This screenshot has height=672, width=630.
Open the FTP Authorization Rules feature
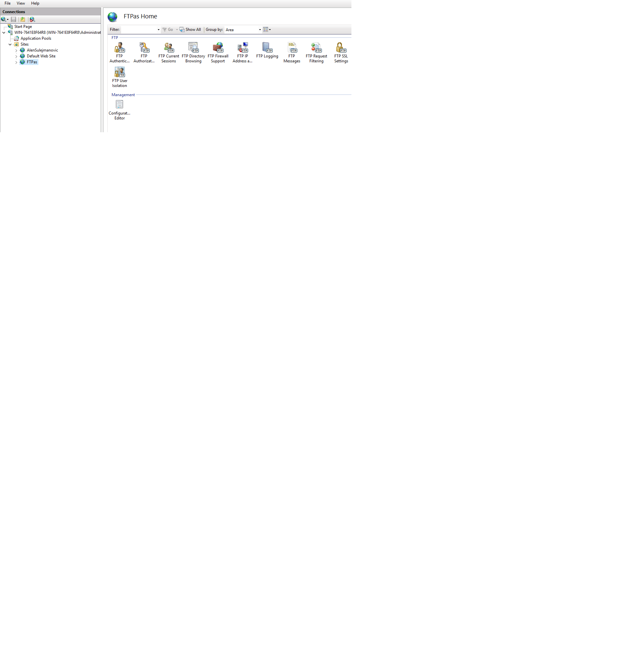pyautogui.click(x=144, y=52)
